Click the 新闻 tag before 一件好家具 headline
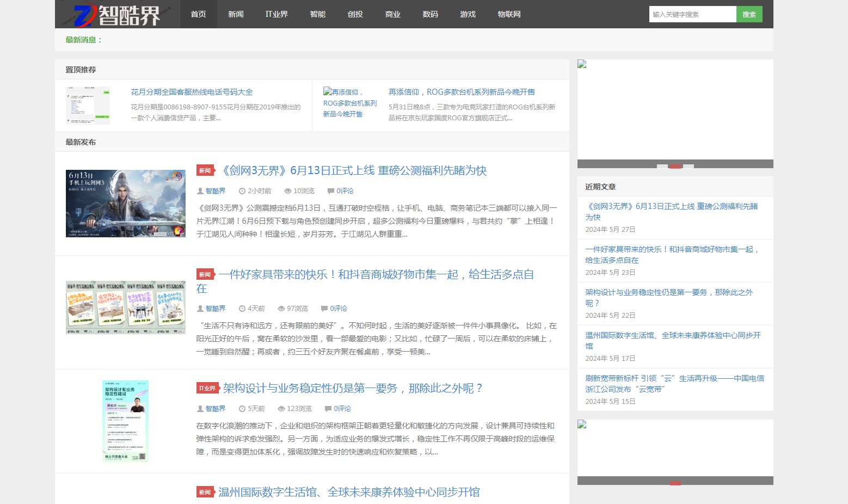848x504 pixels. tap(205, 274)
